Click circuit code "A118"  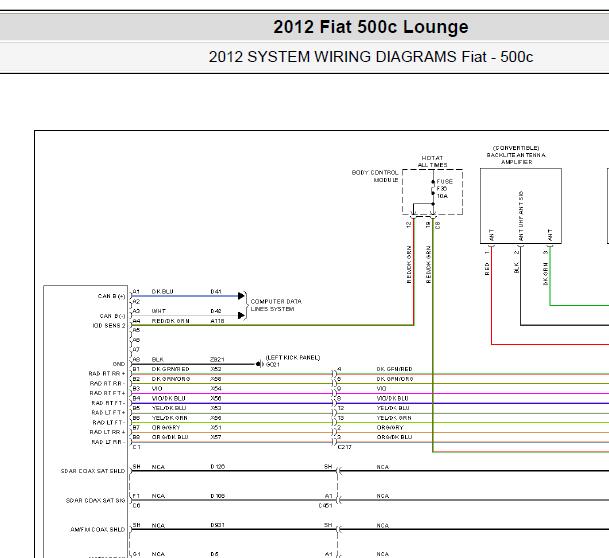coord(217,321)
